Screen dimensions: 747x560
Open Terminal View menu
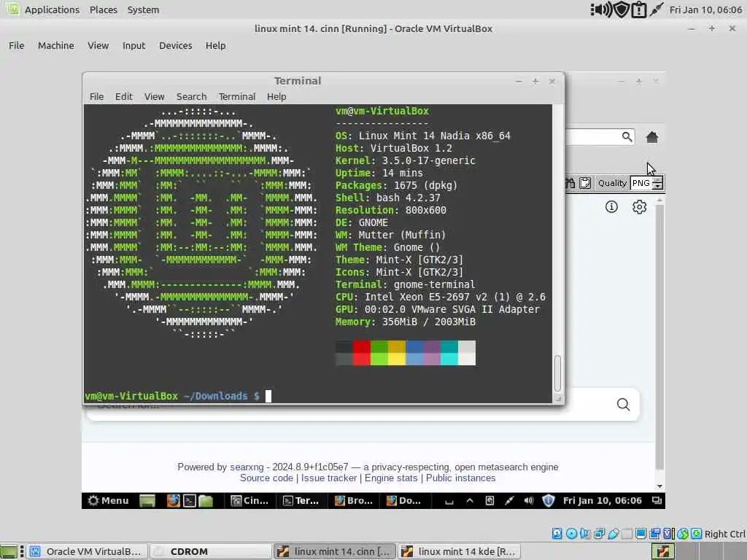pos(155,97)
